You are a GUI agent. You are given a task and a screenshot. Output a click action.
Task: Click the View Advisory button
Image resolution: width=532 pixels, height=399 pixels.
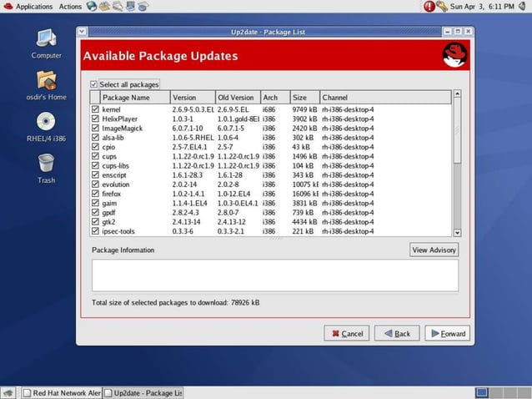pos(434,250)
